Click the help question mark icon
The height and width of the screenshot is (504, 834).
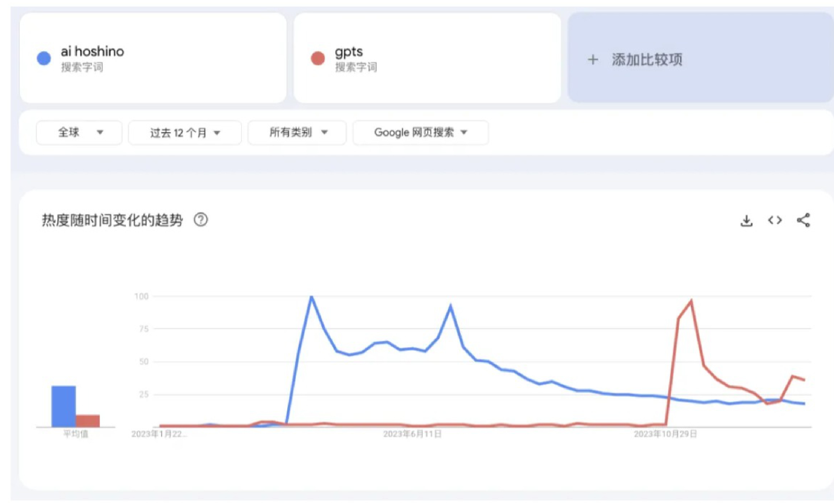201,220
